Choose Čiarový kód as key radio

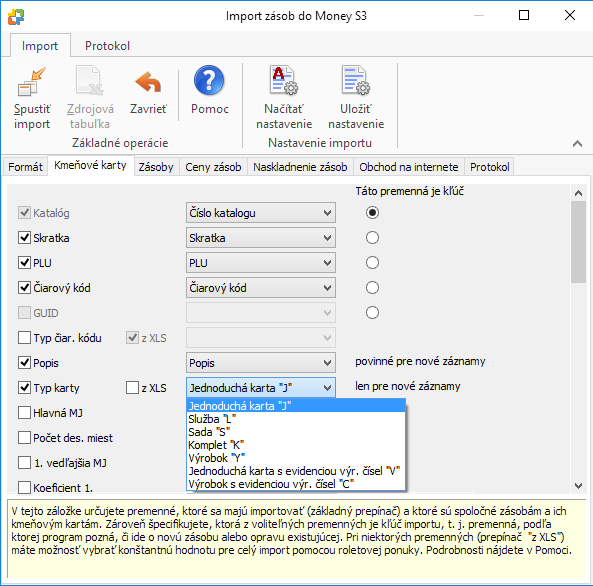(372, 288)
